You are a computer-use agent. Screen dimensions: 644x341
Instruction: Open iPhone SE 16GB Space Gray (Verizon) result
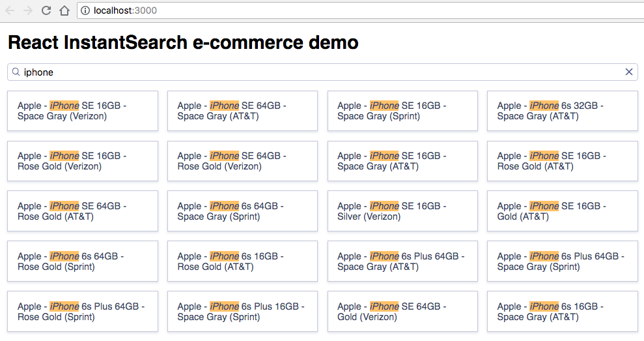click(x=82, y=111)
